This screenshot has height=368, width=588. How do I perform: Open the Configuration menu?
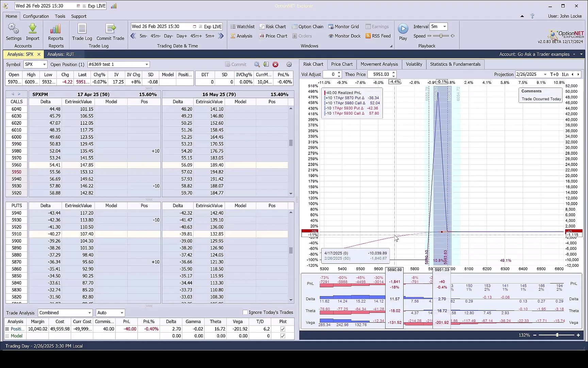coord(36,16)
